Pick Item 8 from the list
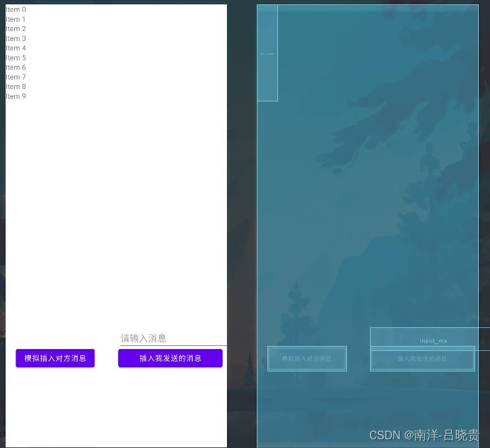The image size is (490, 448). [x=16, y=87]
